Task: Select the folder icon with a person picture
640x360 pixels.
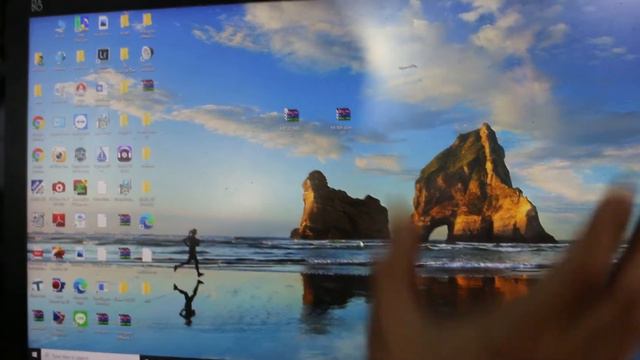Action: (x=38, y=59)
